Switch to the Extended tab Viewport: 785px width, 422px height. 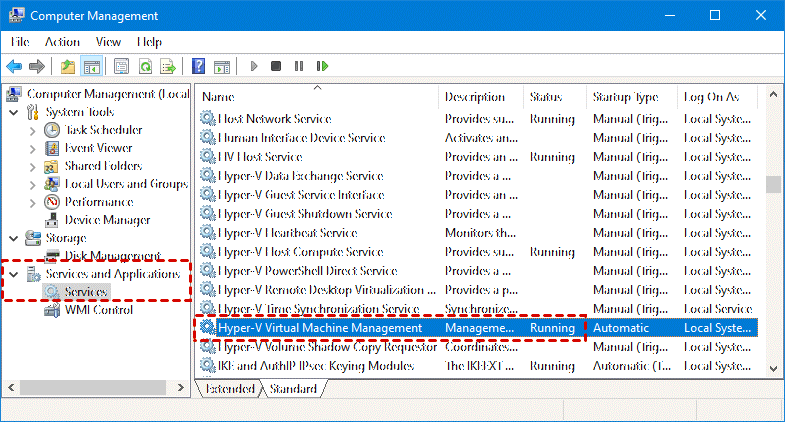[x=230, y=388]
